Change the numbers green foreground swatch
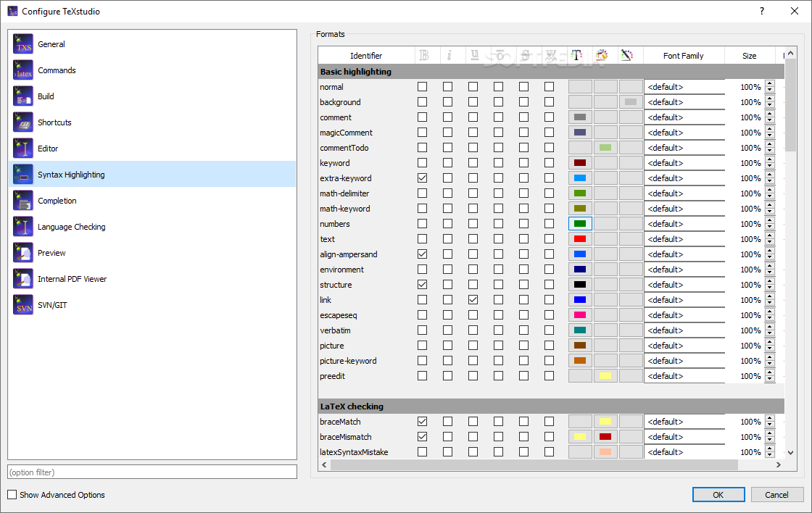 [x=580, y=224]
